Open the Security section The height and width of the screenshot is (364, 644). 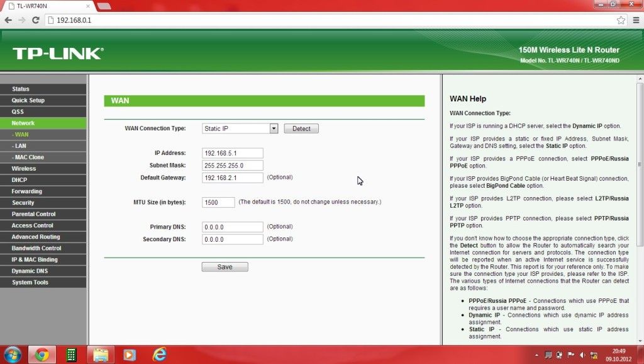(43, 203)
